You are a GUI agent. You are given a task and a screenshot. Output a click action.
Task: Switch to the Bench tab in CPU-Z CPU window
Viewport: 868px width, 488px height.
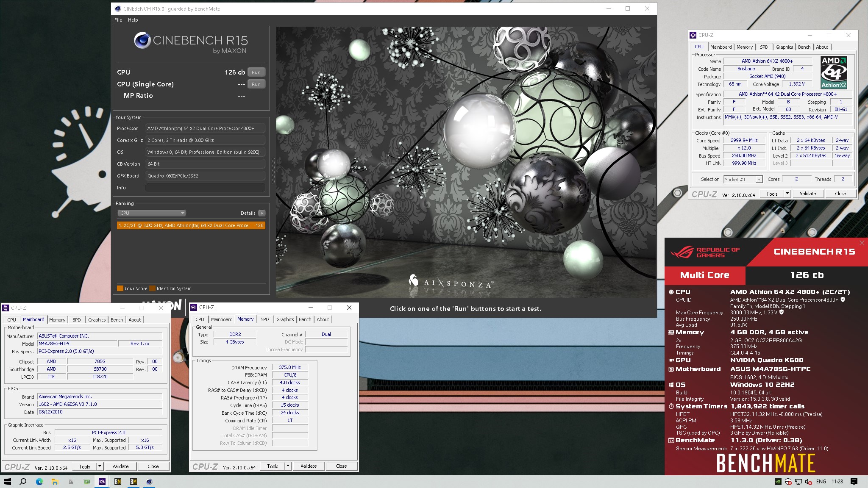(804, 47)
